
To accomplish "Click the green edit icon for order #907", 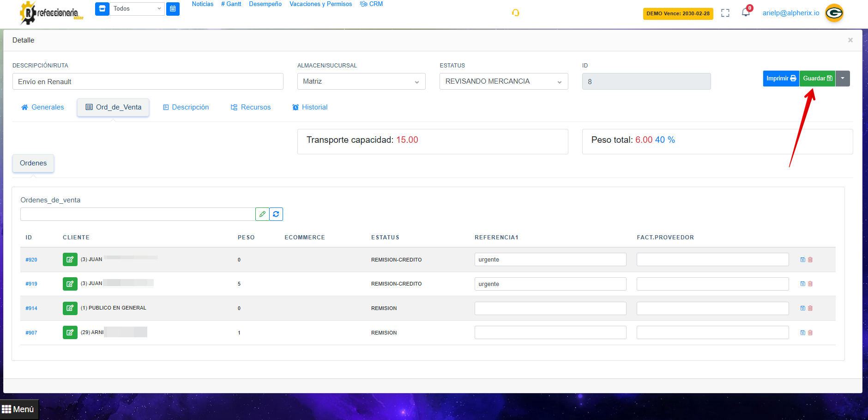I will [70, 333].
